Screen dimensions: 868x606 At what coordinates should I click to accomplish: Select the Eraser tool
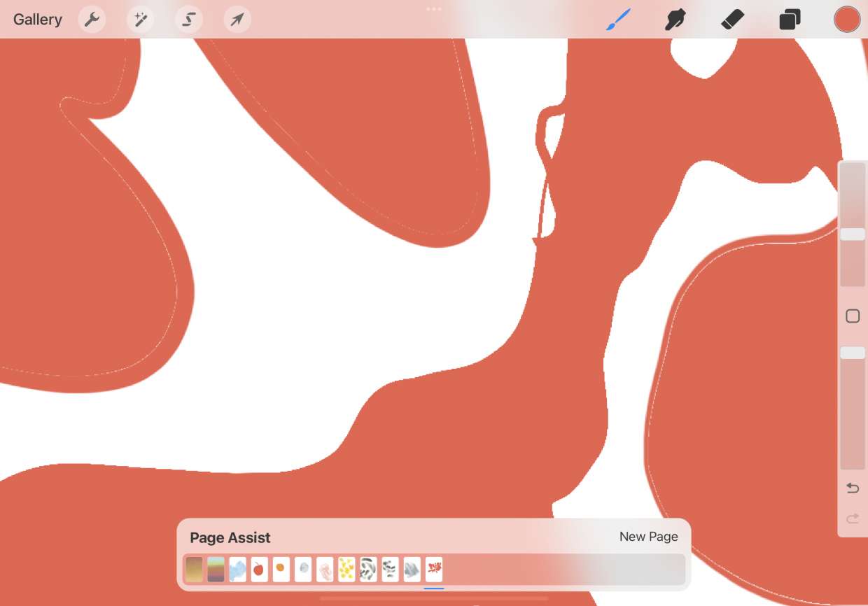coord(732,20)
